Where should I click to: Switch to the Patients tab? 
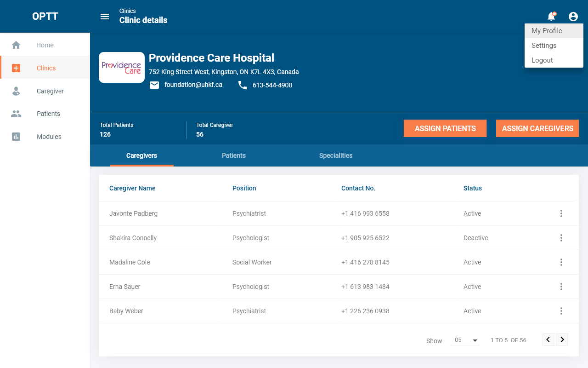pos(234,155)
